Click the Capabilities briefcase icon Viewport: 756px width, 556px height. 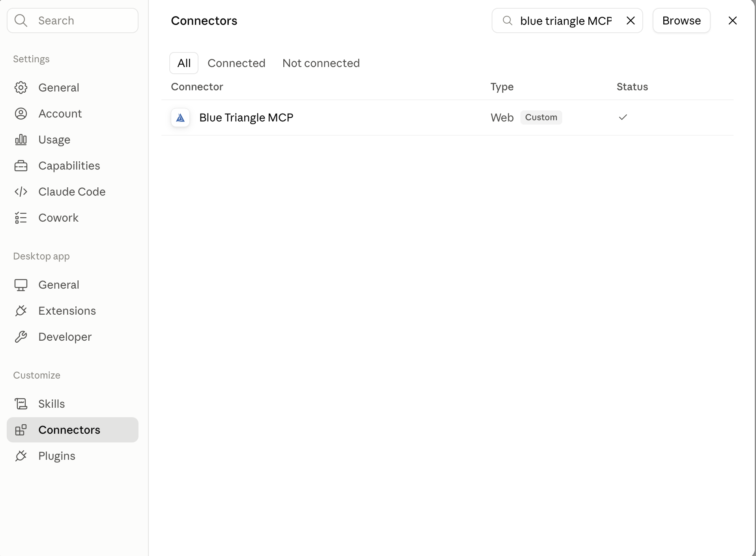click(21, 166)
